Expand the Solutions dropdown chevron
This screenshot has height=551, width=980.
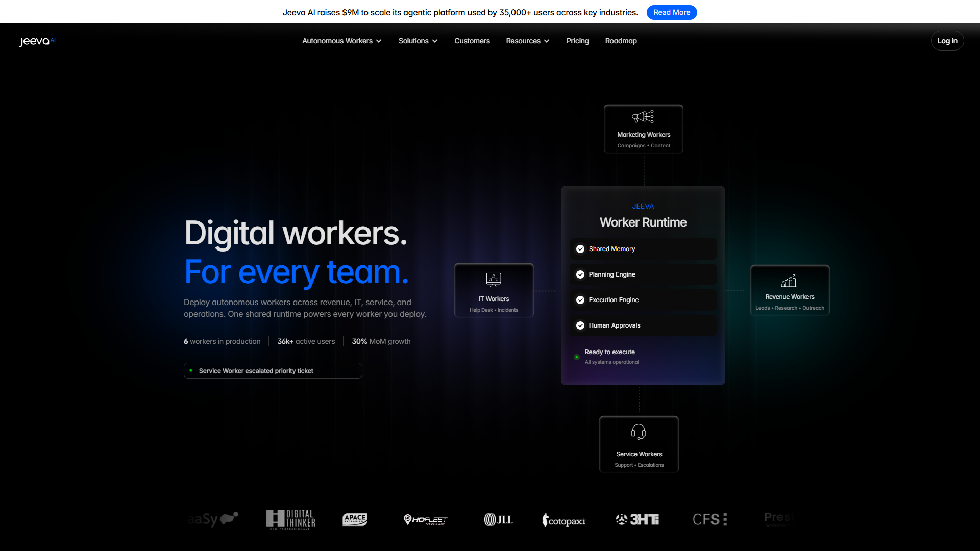(x=435, y=41)
